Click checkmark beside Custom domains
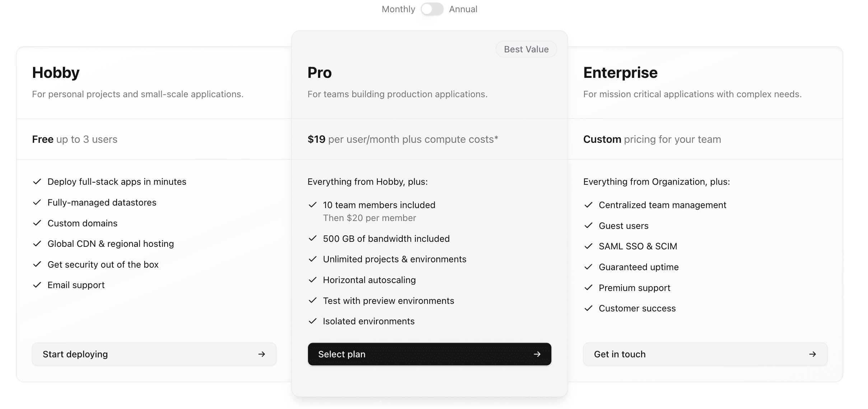Image resolution: width=868 pixels, height=409 pixels. 37,223
